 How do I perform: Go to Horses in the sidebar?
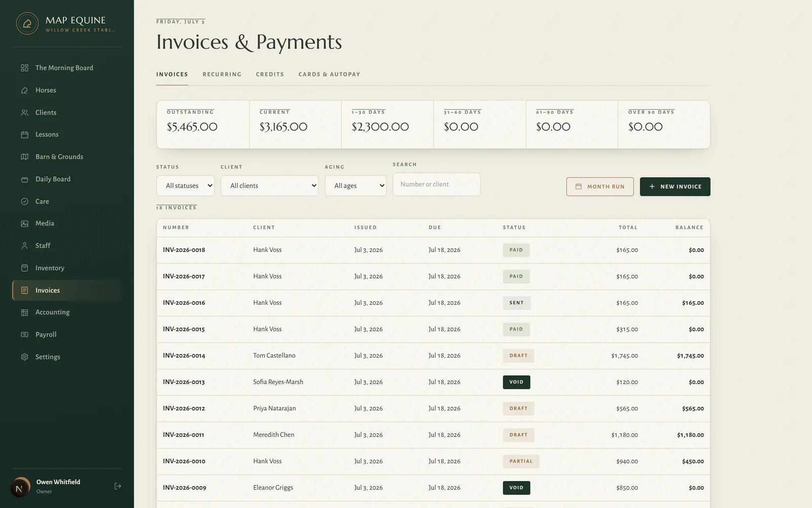tap(67, 90)
